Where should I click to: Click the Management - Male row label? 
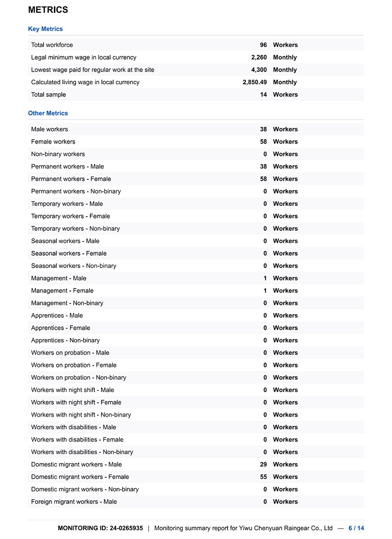point(59,278)
